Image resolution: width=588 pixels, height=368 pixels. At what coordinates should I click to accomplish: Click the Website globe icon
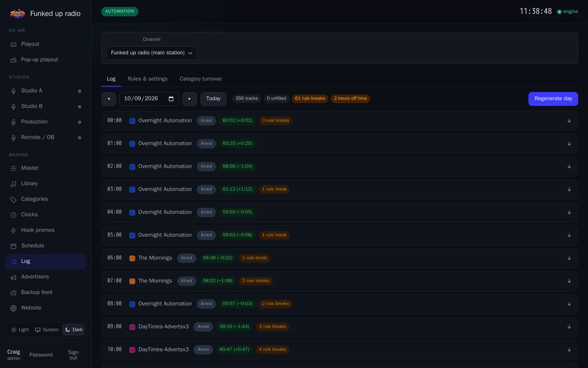coord(14,308)
